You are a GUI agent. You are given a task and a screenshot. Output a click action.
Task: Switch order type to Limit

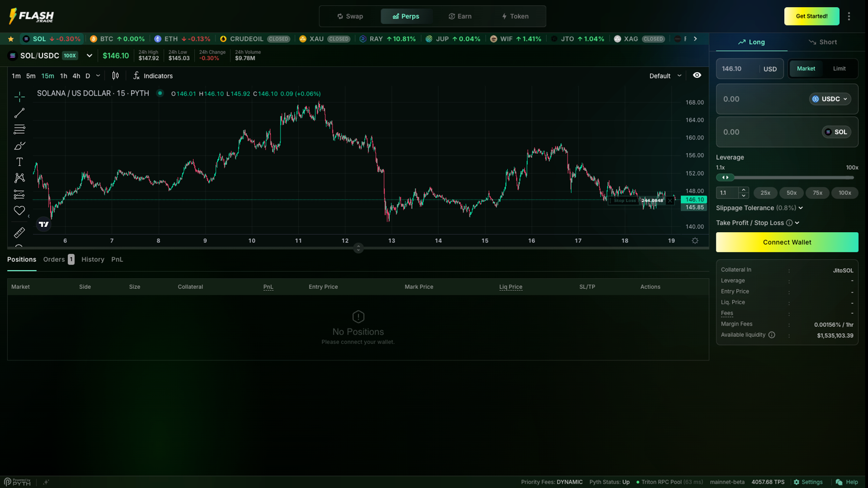[839, 69]
